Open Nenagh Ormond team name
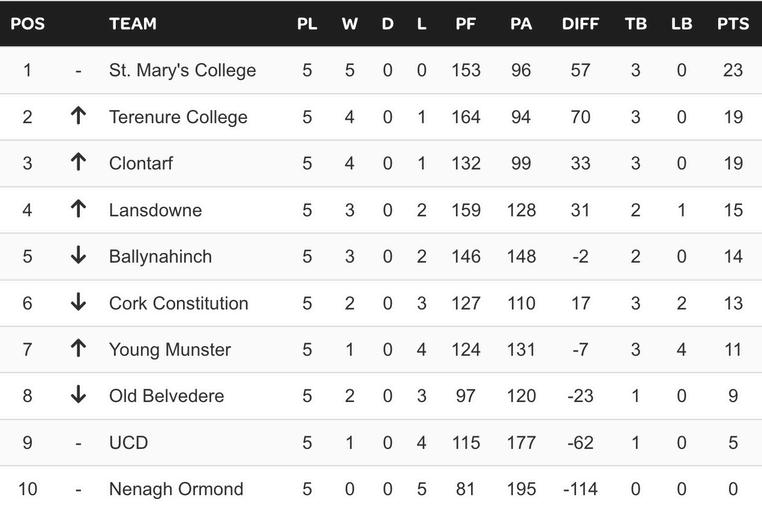This screenshot has height=512, width=762. (176, 489)
